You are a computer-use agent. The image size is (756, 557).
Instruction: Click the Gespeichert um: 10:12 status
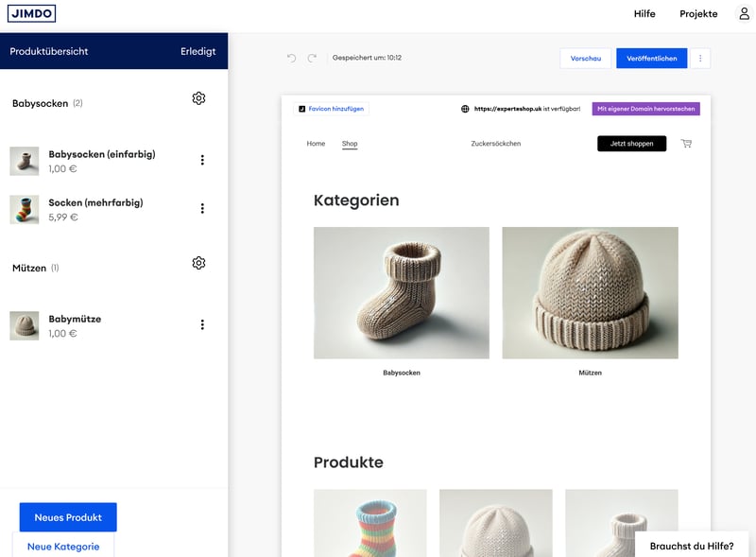[x=367, y=58]
